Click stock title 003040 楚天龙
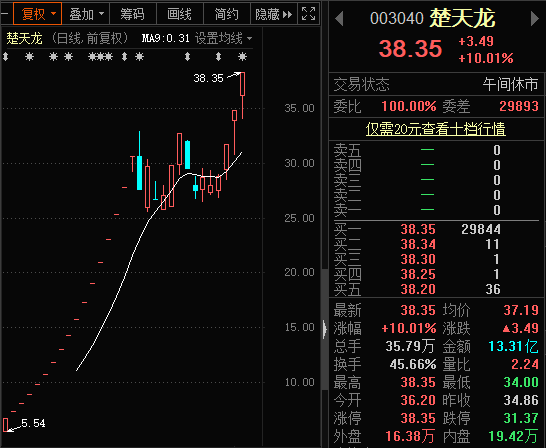 coord(432,18)
